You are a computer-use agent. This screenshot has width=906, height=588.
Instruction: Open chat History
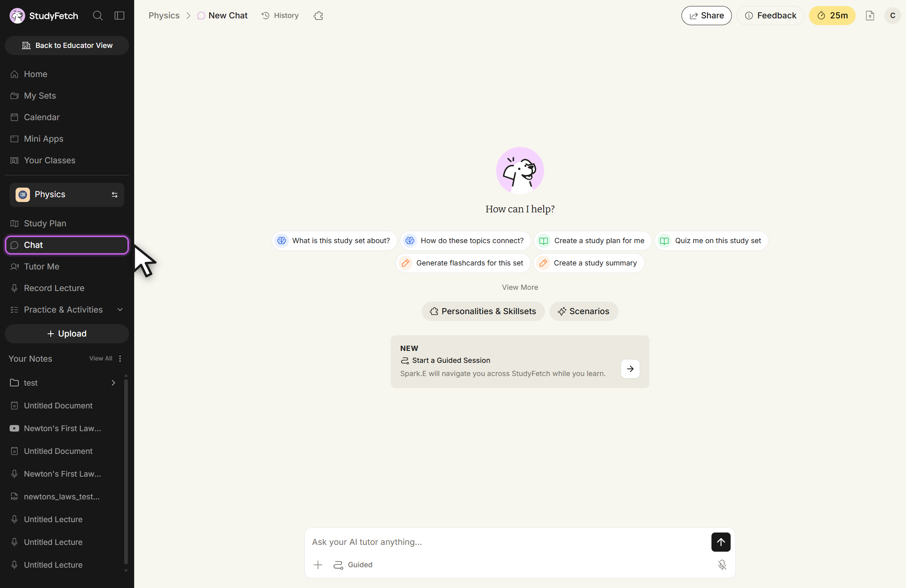tap(280, 16)
